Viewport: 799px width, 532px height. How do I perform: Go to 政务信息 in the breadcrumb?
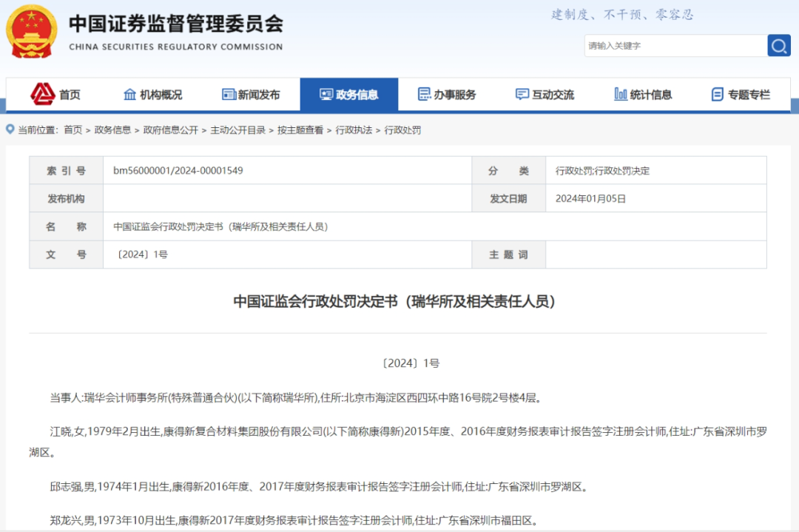[x=112, y=130]
